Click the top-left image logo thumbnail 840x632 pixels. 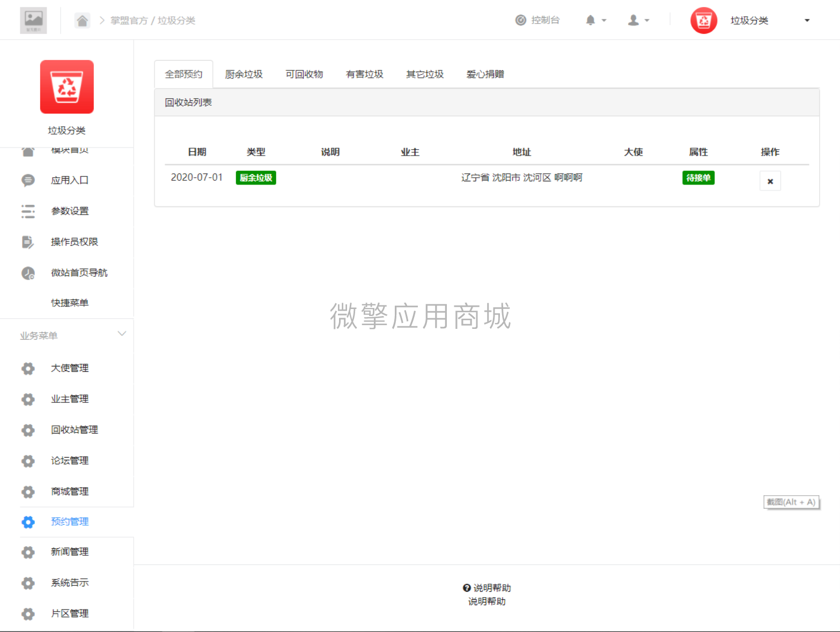33,20
